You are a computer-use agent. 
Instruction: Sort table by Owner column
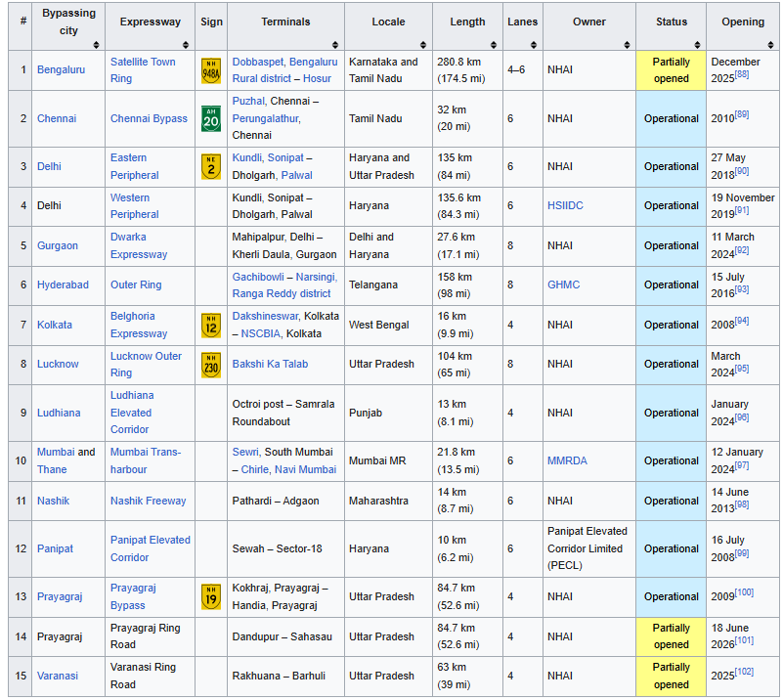point(627,45)
